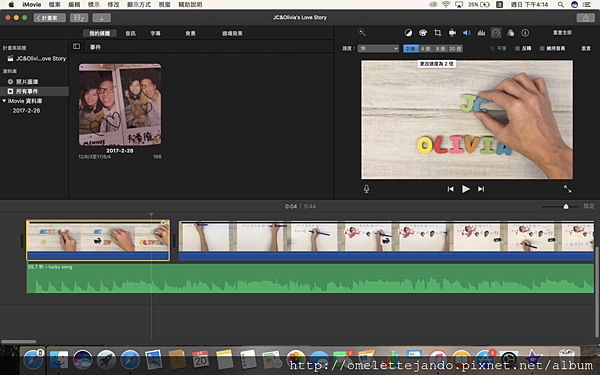
Task: Toggle the media browser layout button
Action: [79, 18]
